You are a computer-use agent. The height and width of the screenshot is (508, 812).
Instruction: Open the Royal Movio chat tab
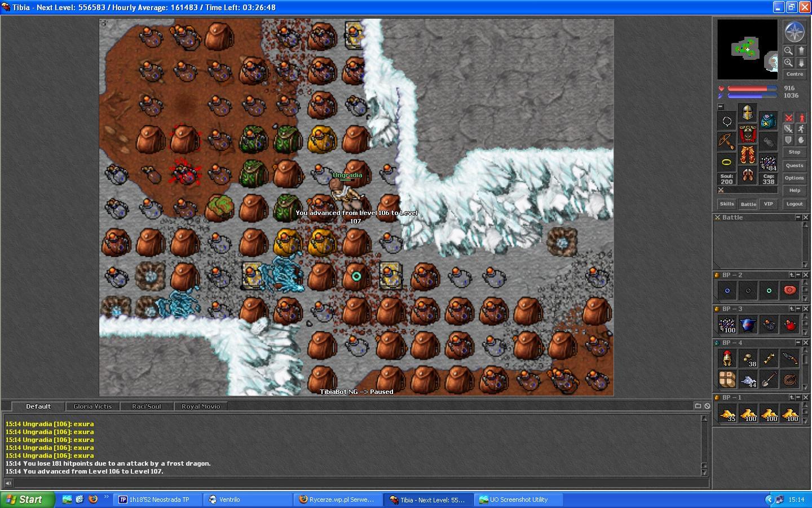201,406
